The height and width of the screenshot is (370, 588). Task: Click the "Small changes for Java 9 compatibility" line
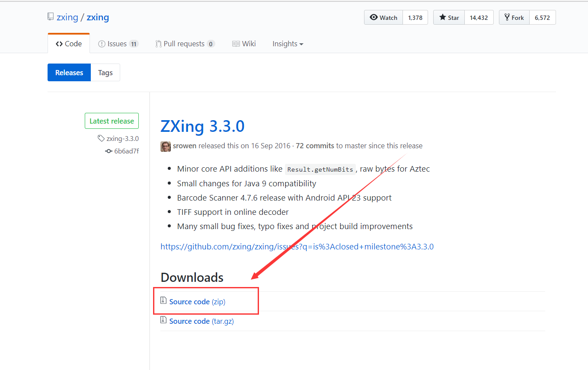coord(246,183)
